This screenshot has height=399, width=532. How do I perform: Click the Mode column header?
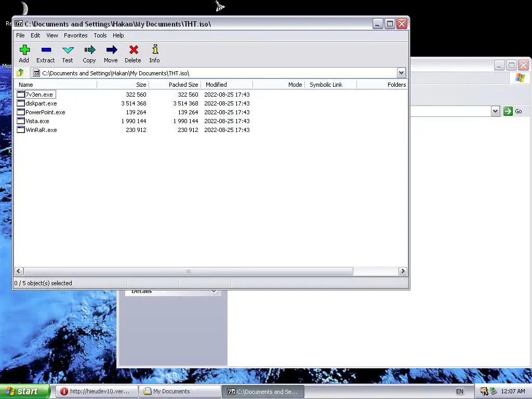[278, 85]
